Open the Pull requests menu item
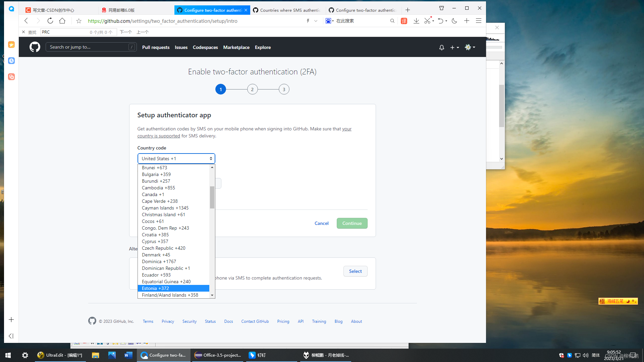 coord(156,47)
